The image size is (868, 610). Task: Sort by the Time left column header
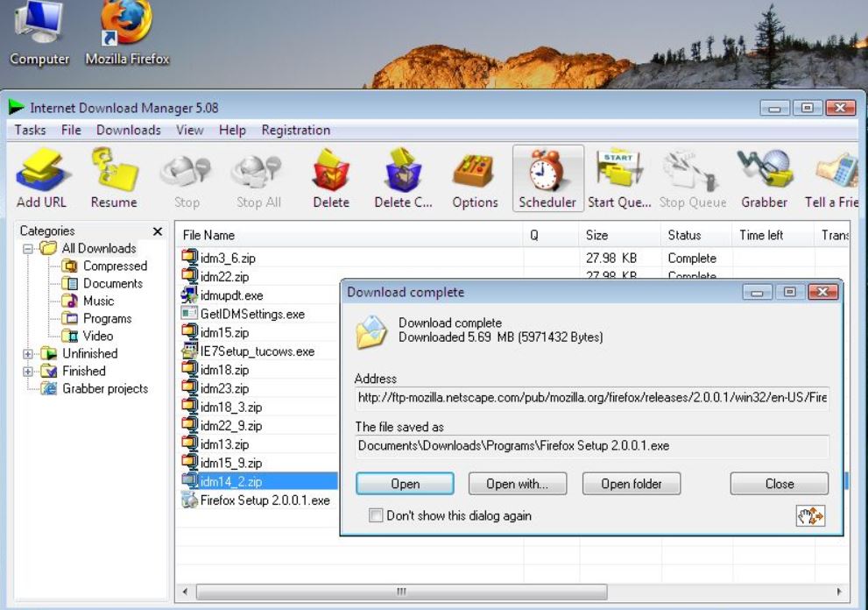[x=773, y=236]
